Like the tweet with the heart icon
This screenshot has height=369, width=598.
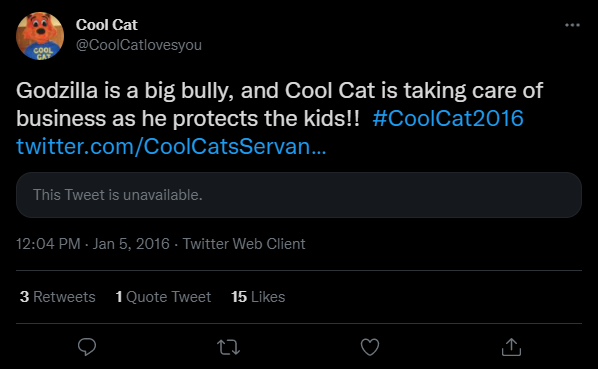(370, 347)
